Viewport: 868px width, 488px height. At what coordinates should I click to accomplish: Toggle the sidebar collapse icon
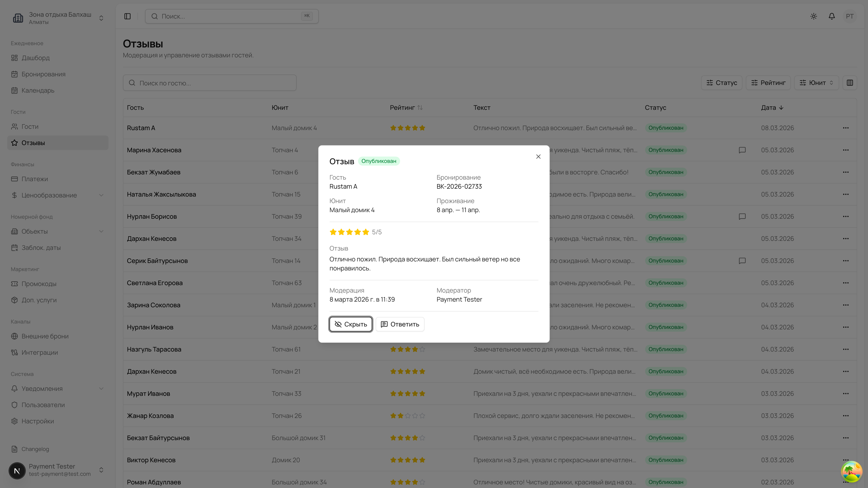click(x=127, y=16)
